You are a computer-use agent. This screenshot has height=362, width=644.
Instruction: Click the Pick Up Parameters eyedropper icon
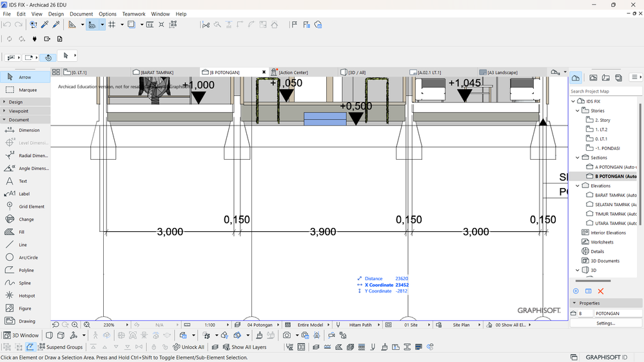click(44, 24)
